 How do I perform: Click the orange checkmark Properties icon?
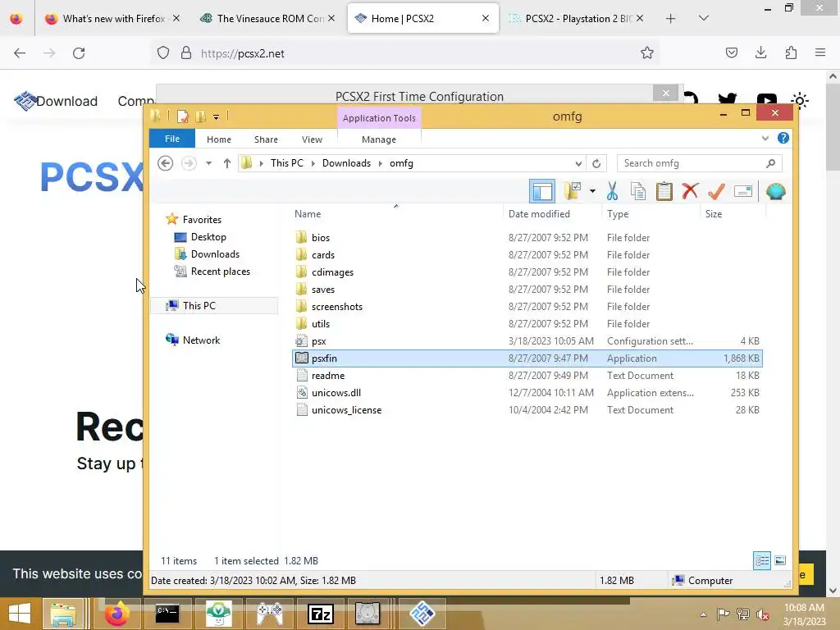point(716,191)
